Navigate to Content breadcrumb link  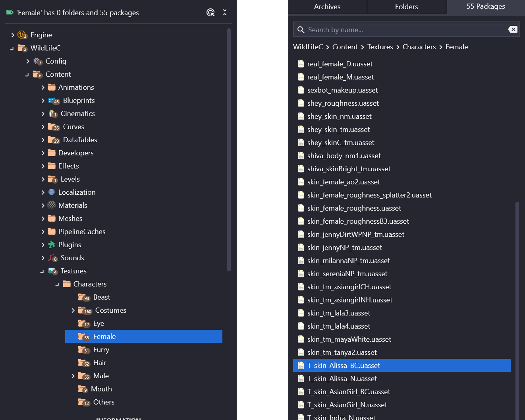click(x=345, y=47)
